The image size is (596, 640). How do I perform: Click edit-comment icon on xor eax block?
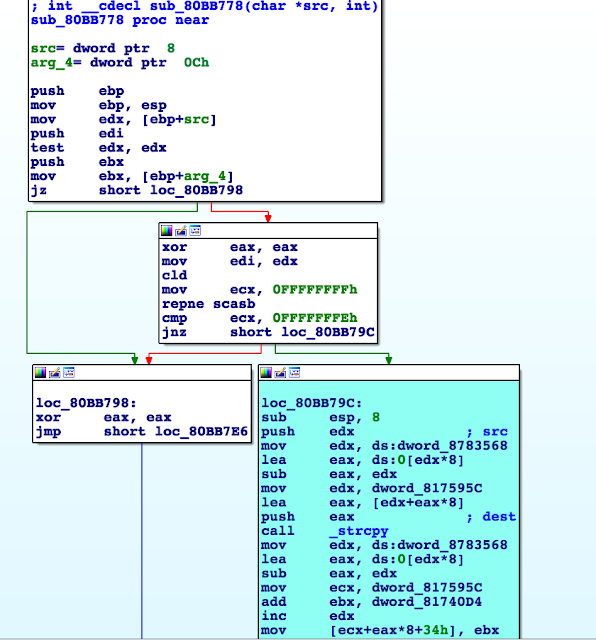click(181, 231)
